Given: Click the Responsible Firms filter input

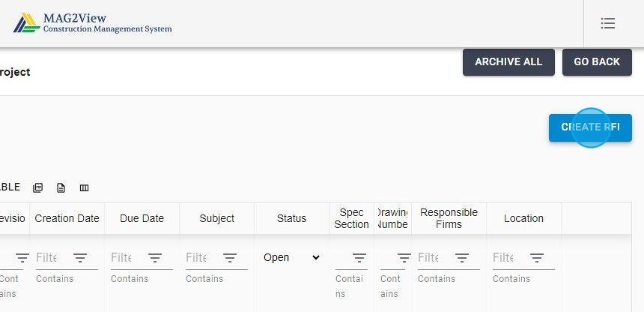Looking at the screenshot, I should [429, 257].
